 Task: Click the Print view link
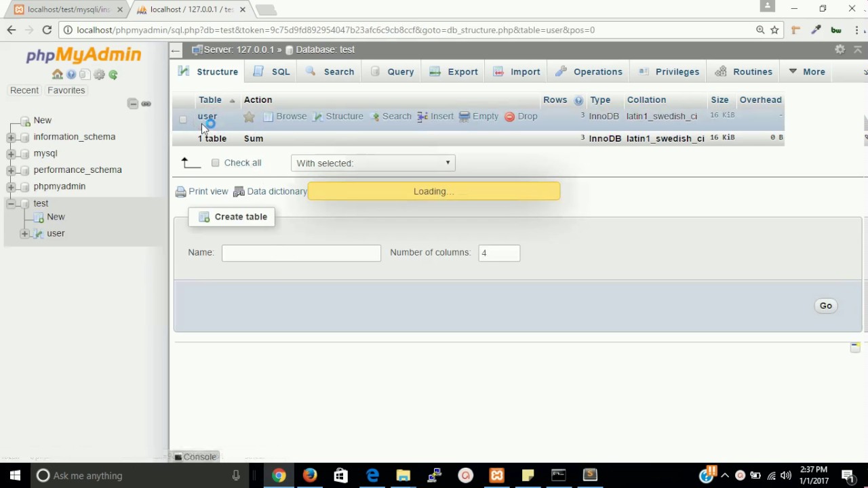(201, 191)
